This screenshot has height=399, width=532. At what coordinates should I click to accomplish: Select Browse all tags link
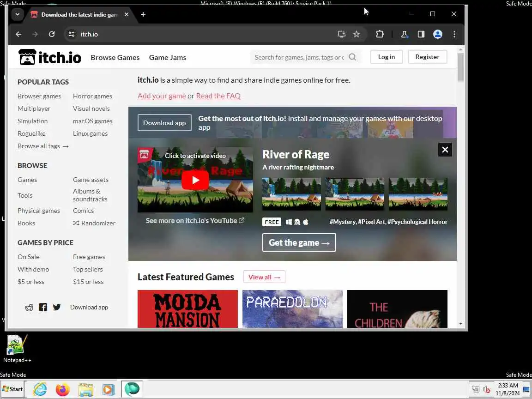coord(43,146)
